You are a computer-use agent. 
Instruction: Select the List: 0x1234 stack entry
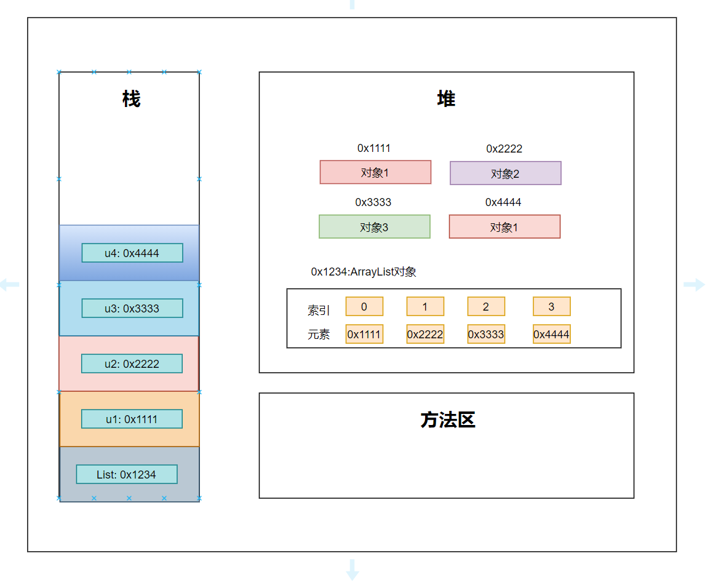pyautogui.click(x=126, y=474)
